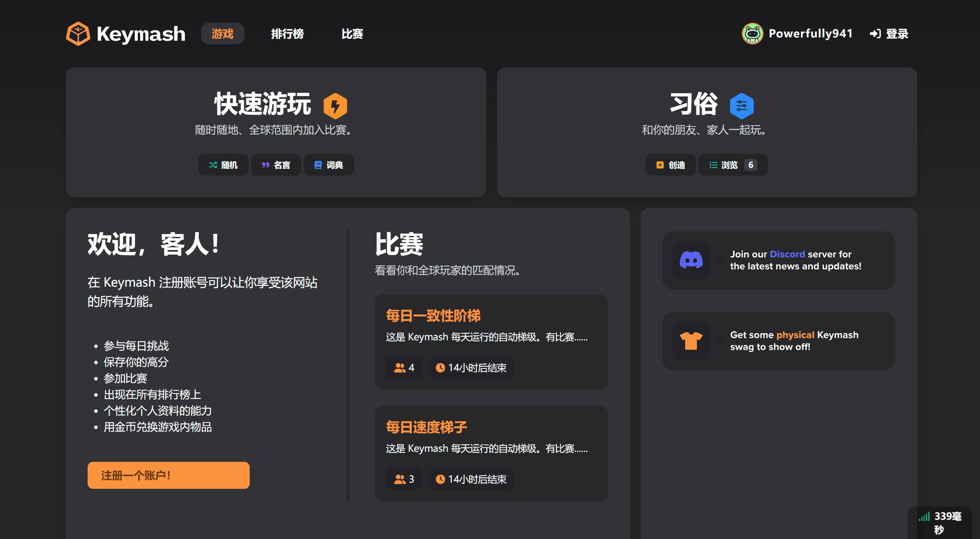Screen dimensions: 980x539
Task: Start a 名言 quotes quick game
Action: pos(276,165)
